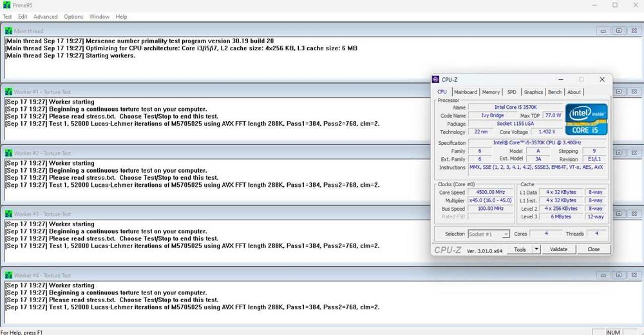This screenshot has height=335, width=644.
Task: Close the Main thread child window
Action: [634, 31]
